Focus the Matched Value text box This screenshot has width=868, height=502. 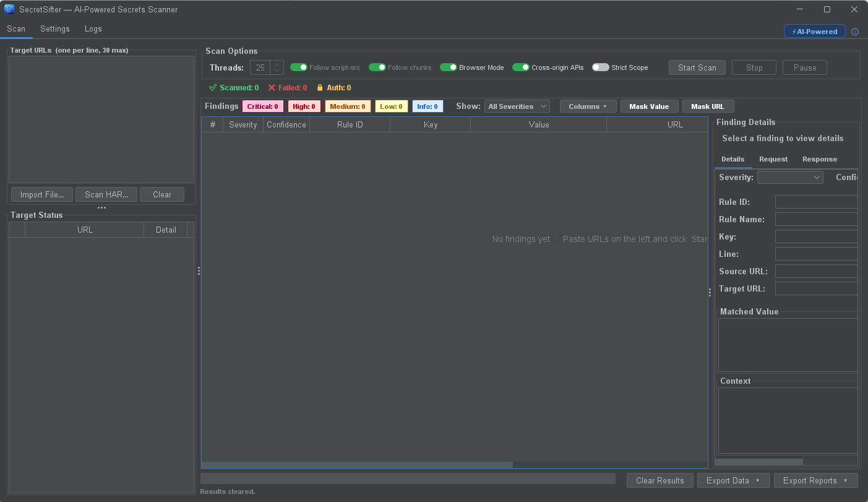pyautogui.click(x=788, y=345)
